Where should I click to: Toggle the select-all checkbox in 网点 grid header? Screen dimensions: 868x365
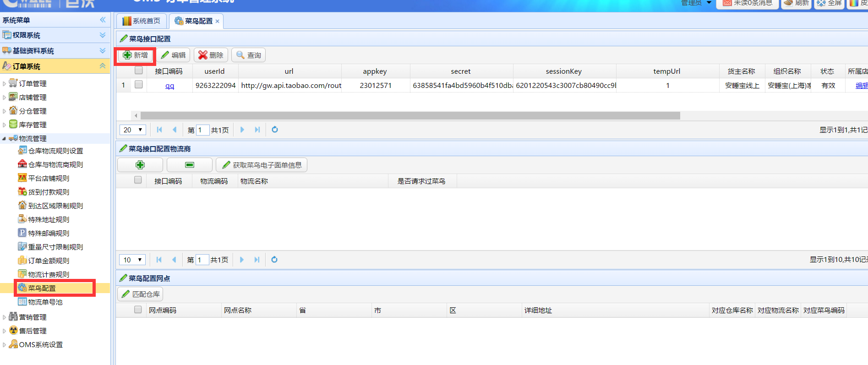tap(138, 310)
